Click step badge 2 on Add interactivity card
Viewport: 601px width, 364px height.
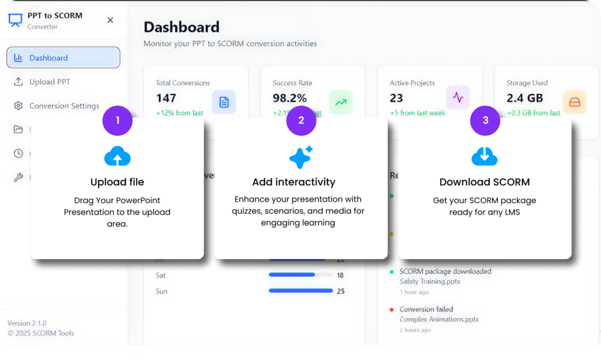301,120
